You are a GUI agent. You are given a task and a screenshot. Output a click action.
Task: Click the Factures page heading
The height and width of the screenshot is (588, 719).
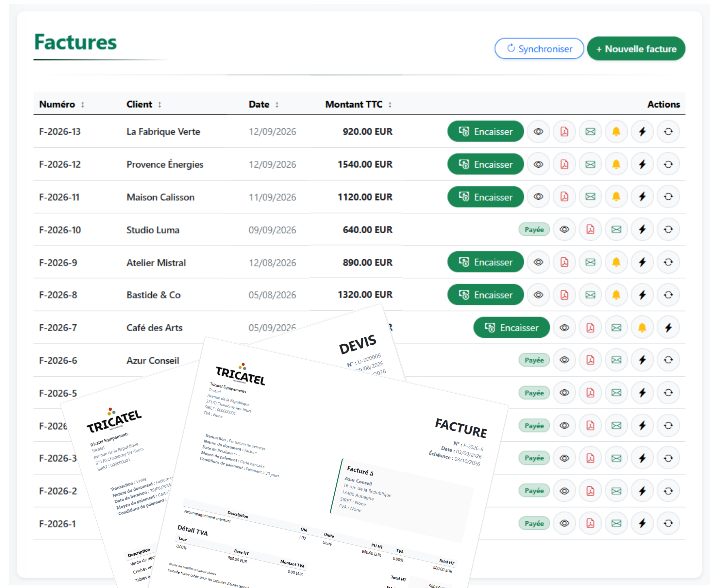[x=75, y=42]
